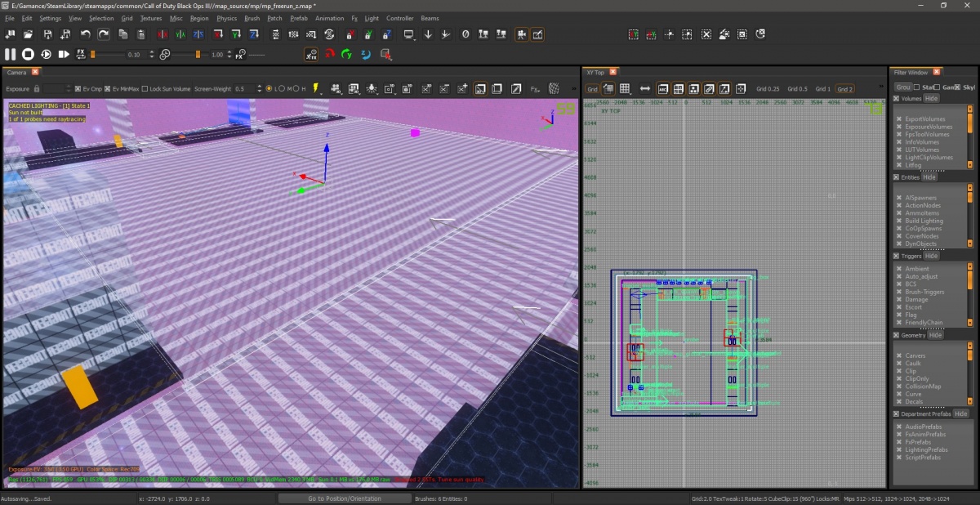Expand the XY Top toolbar overflow chevron
This screenshot has height=505, width=980.
[881, 88]
